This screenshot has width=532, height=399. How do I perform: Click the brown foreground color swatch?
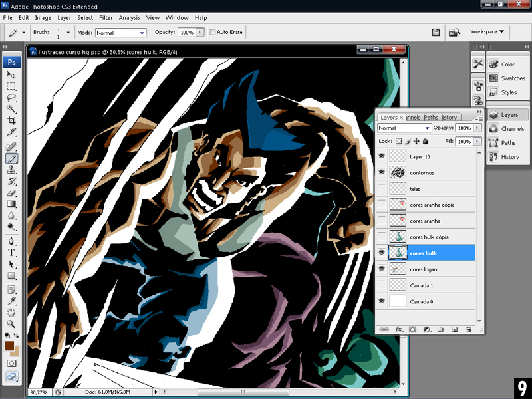coord(9,346)
